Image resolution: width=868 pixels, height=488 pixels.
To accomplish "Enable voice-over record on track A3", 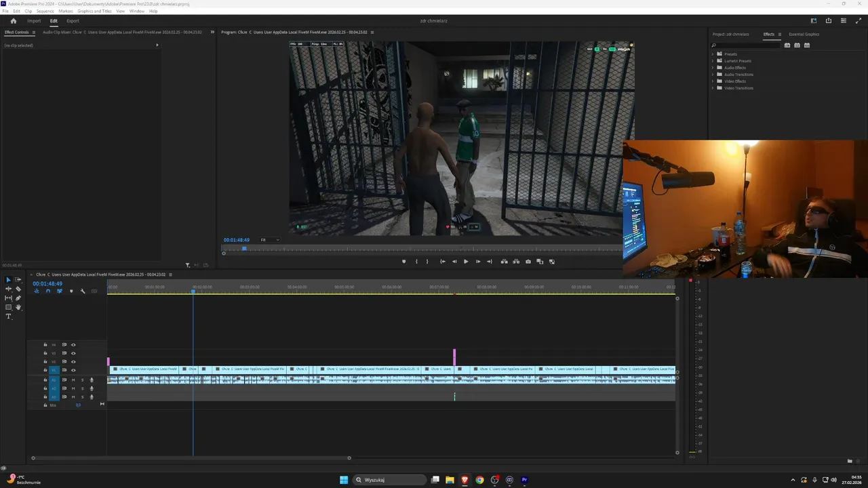I will coord(92,397).
